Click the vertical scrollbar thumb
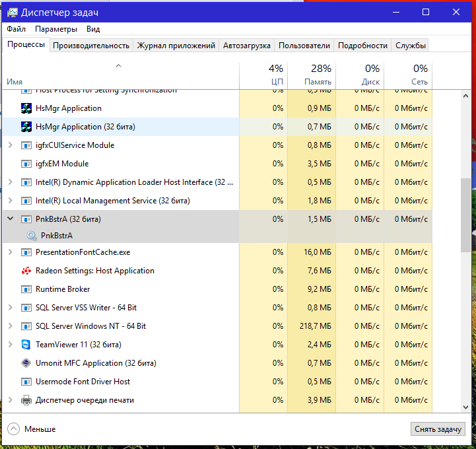 click(466, 215)
